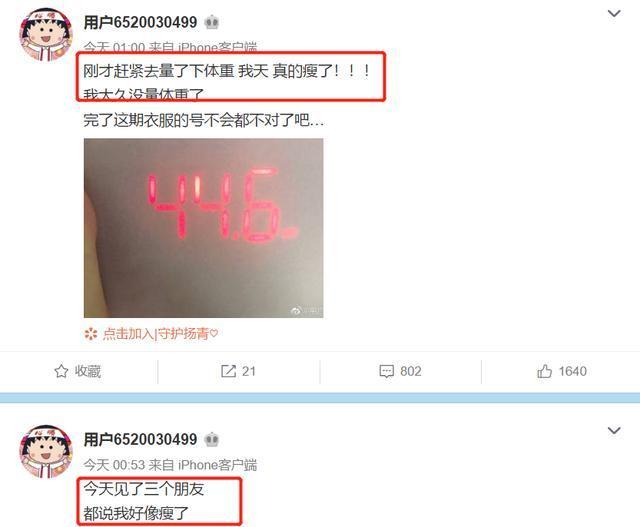The height and width of the screenshot is (527, 640).
Task: Click the 收藏 favorite label
Action: point(88,371)
